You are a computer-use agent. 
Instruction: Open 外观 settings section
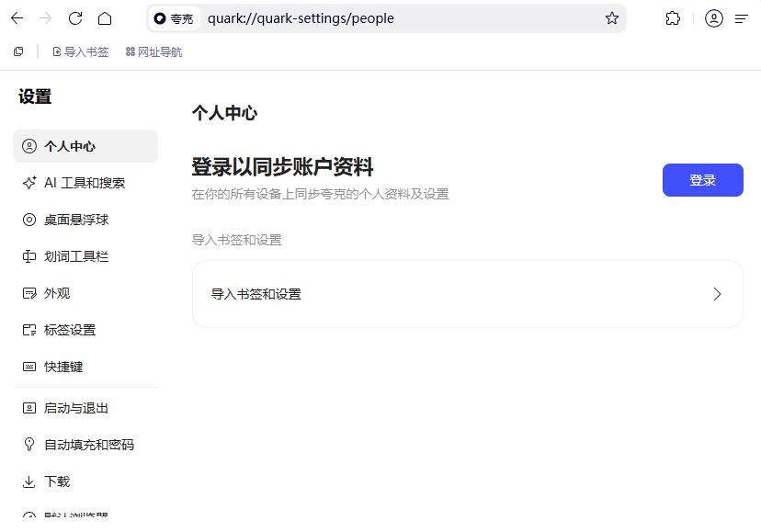click(x=85, y=293)
